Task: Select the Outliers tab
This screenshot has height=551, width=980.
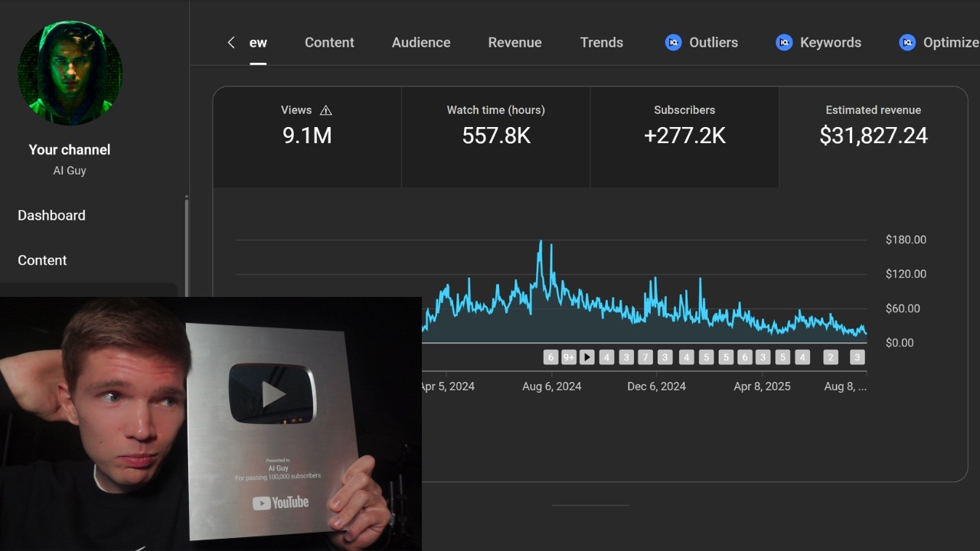Action: pyautogui.click(x=714, y=43)
